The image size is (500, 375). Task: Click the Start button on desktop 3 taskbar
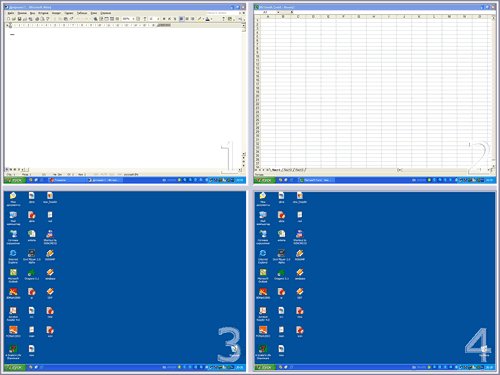click(15, 367)
